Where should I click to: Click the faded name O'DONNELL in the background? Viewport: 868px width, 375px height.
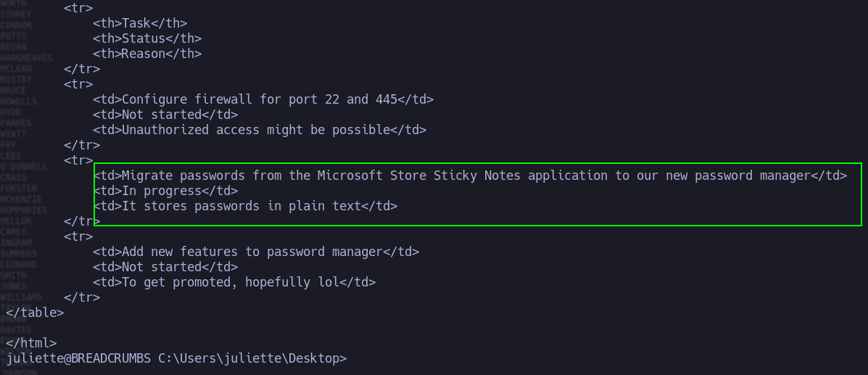click(24, 166)
